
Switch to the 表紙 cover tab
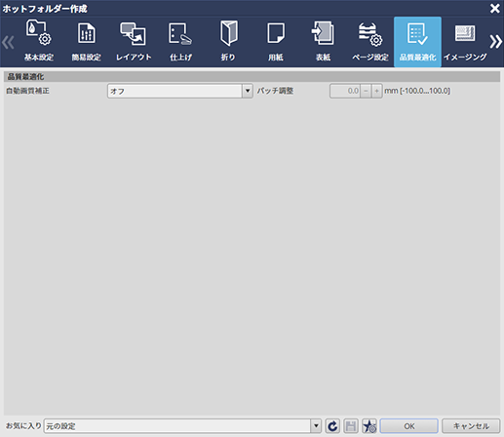323,42
